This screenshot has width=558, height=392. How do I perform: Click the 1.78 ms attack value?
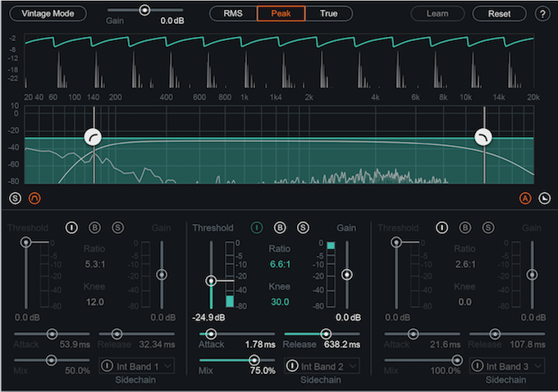(x=260, y=344)
